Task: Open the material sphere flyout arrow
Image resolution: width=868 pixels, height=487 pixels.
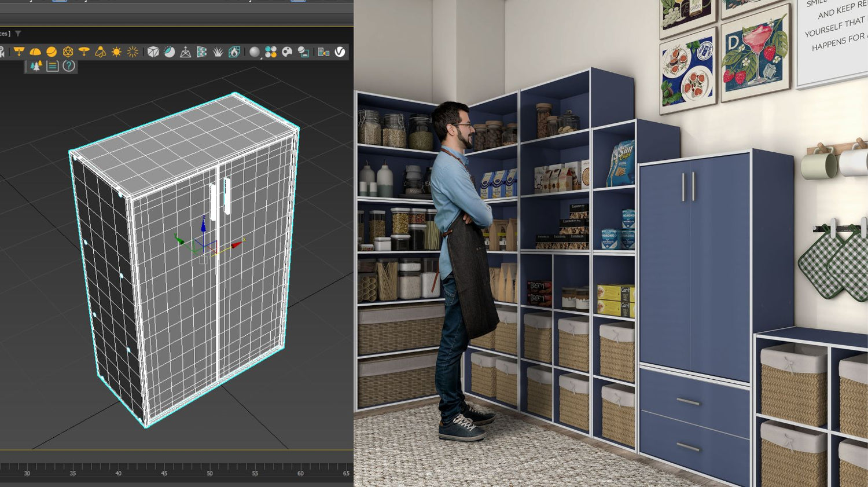Action: click(x=260, y=57)
